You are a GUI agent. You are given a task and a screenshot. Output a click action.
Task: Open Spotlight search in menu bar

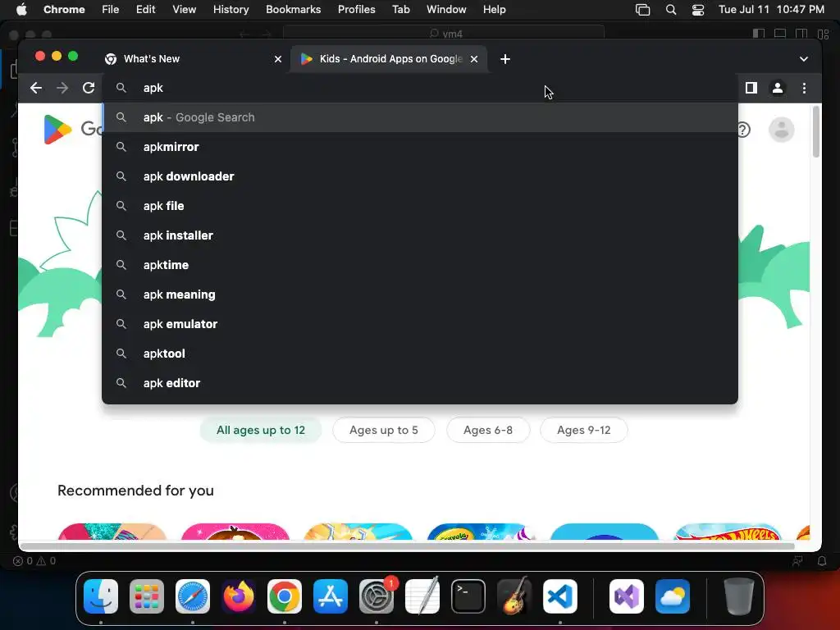click(x=671, y=10)
